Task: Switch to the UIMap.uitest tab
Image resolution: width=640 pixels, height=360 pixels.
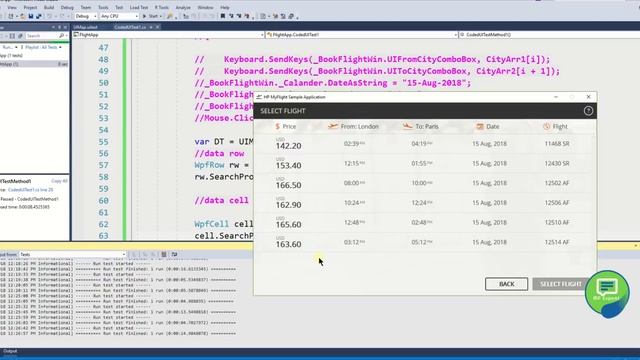Action: pyautogui.click(x=85, y=27)
